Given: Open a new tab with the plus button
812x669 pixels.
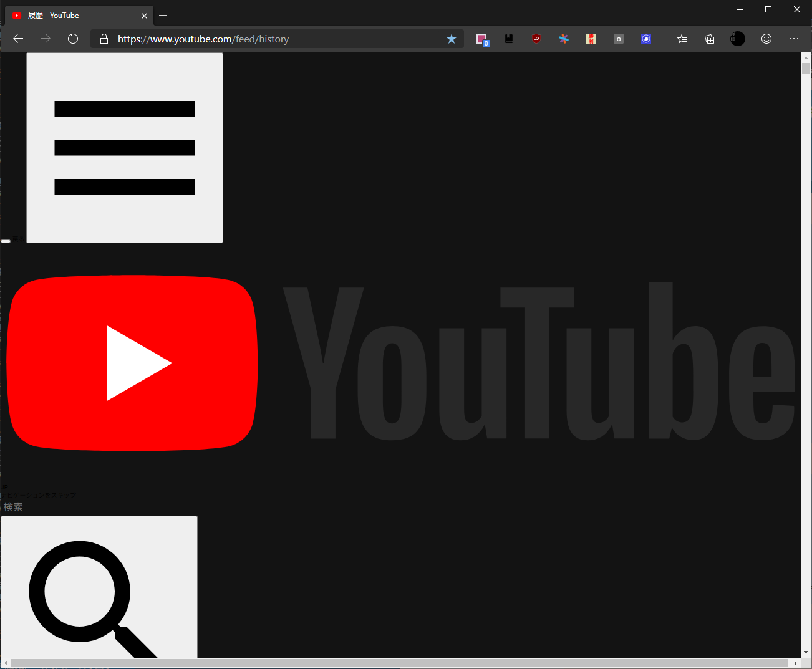Looking at the screenshot, I should pyautogui.click(x=163, y=16).
